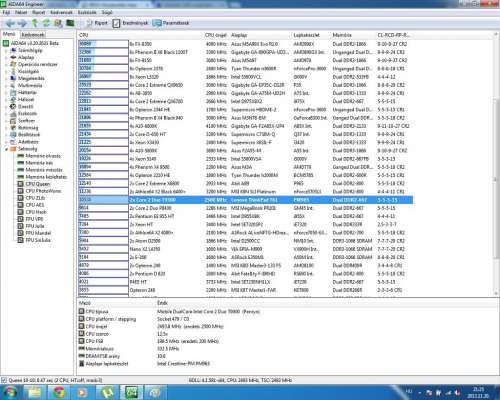The image size is (500, 400).
Task: Open the Riport menu in menu bar
Action: tap(39, 12)
